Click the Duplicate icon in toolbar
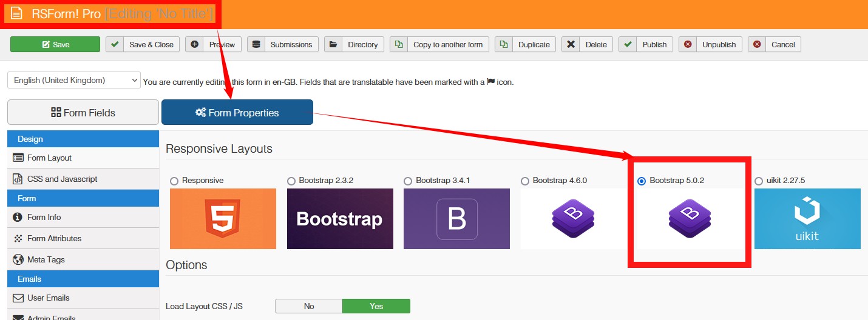This screenshot has height=320, width=868. (x=504, y=44)
